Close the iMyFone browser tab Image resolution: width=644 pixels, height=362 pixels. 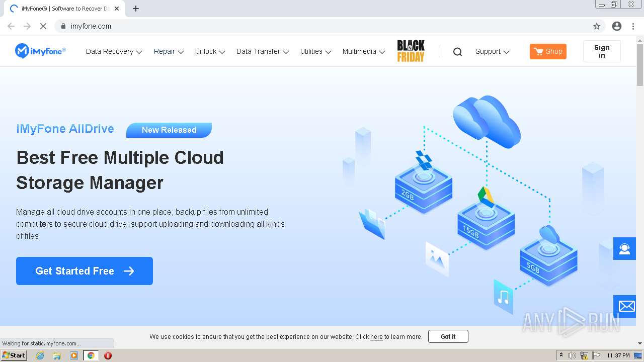pyautogui.click(x=117, y=9)
